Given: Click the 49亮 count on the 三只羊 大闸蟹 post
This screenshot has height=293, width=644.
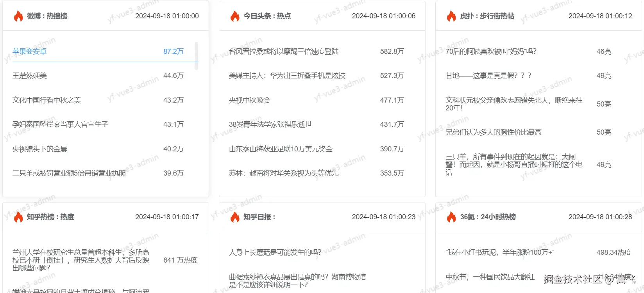Looking at the screenshot, I should [x=604, y=165].
